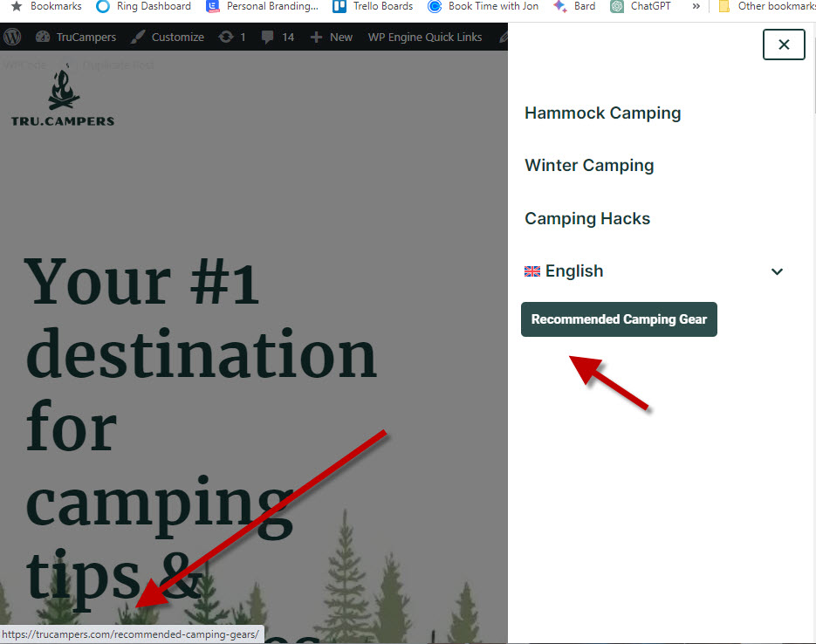Open the Customize option in the admin bar
This screenshot has height=644, width=816.
[167, 37]
